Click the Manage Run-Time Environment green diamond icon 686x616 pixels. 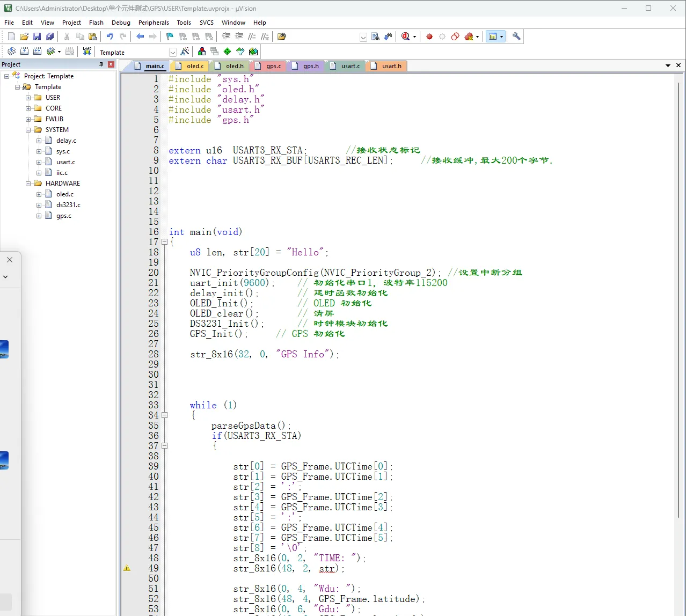point(227,52)
